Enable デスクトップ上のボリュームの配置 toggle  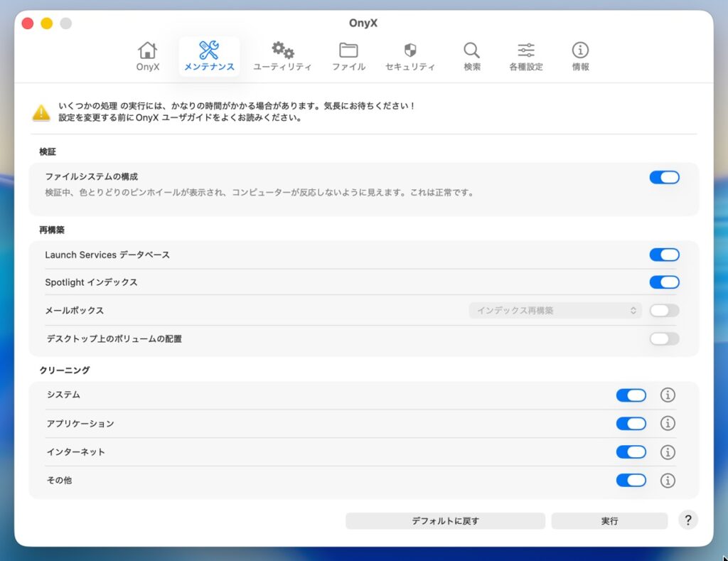664,338
